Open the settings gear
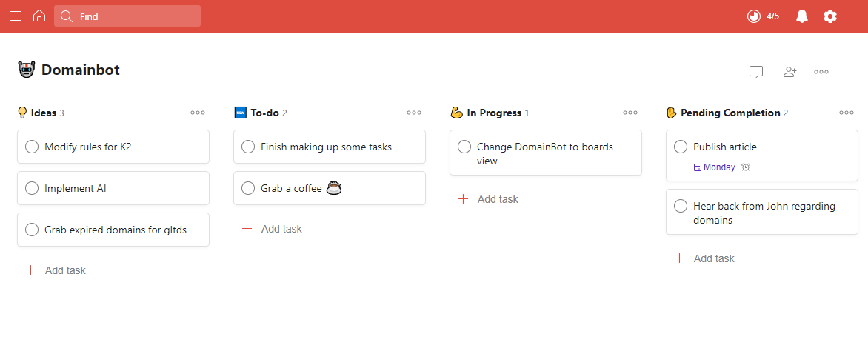 click(829, 16)
